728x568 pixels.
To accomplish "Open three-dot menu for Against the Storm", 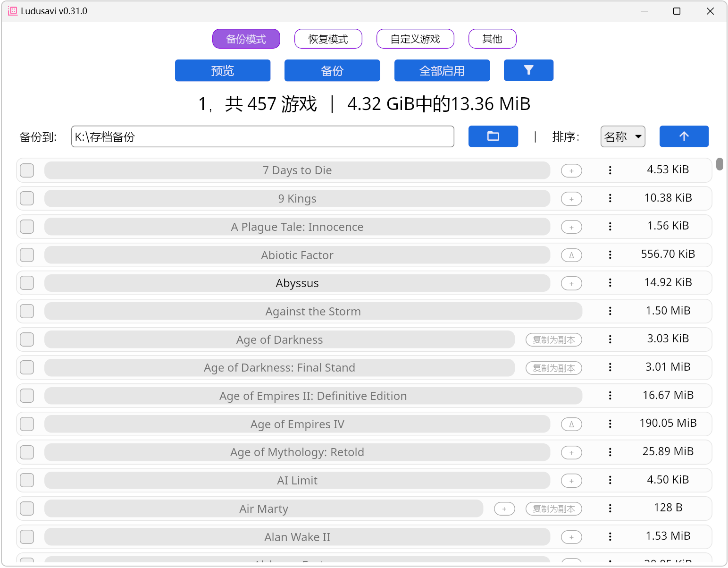I will tap(610, 311).
